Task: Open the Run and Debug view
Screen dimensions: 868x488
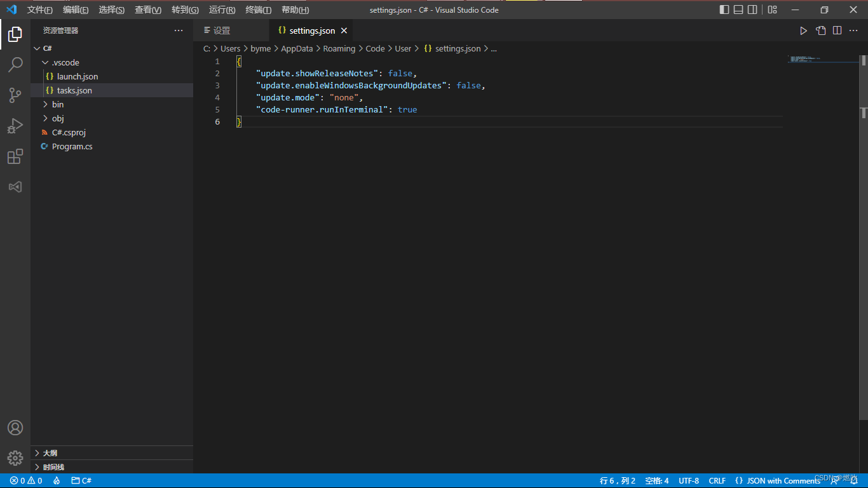Action: click(15, 126)
